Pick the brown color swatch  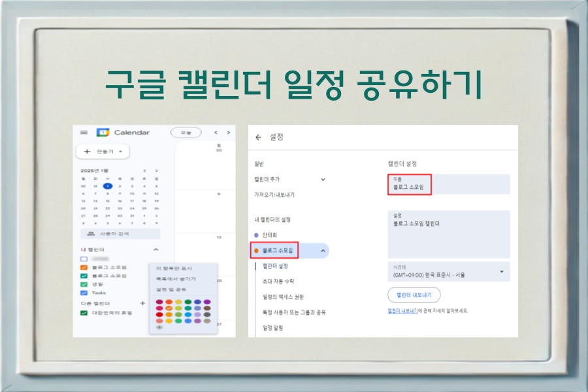[x=207, y=308]
